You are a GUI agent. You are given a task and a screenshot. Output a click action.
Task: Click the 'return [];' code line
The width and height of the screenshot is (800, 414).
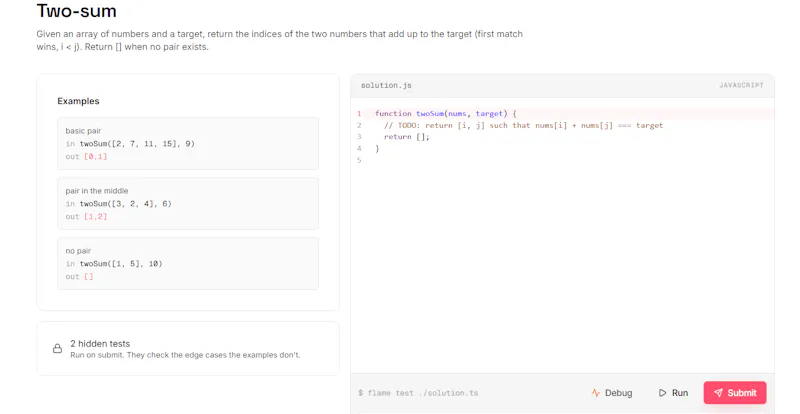click(407, 137)
